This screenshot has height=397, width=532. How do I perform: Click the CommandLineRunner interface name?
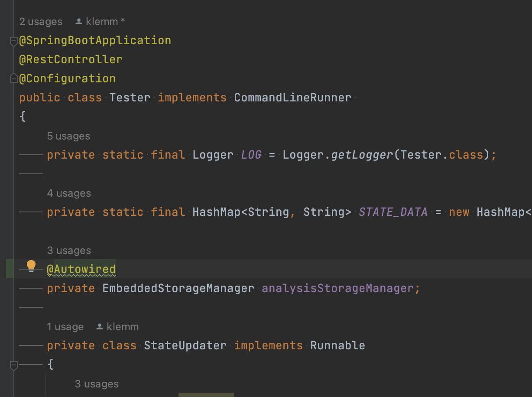(292, 98)
